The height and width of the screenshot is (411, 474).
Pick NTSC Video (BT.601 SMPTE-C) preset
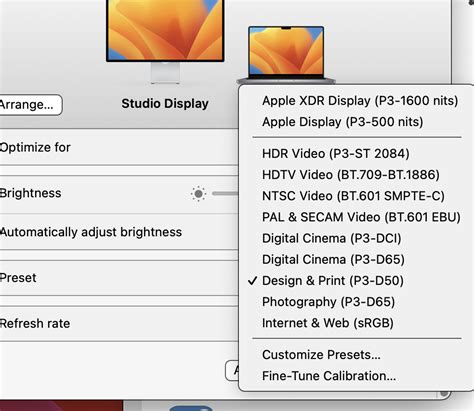click(x=353, y=196)
